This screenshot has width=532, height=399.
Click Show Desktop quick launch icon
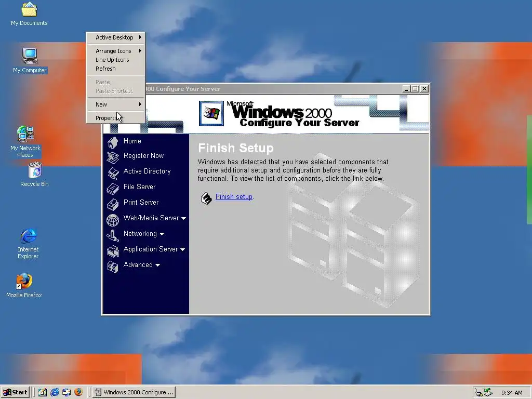[x=43, y=392]
